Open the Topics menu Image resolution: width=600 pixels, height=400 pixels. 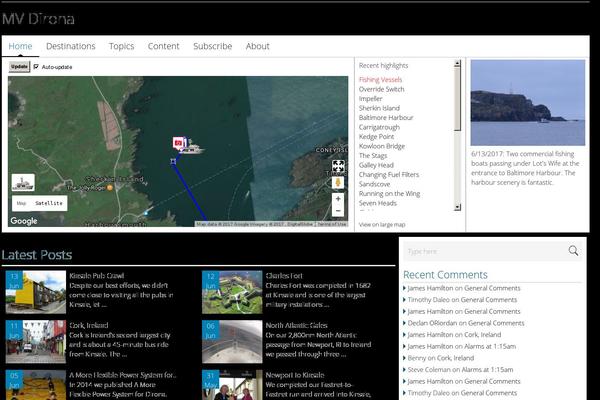121,46
